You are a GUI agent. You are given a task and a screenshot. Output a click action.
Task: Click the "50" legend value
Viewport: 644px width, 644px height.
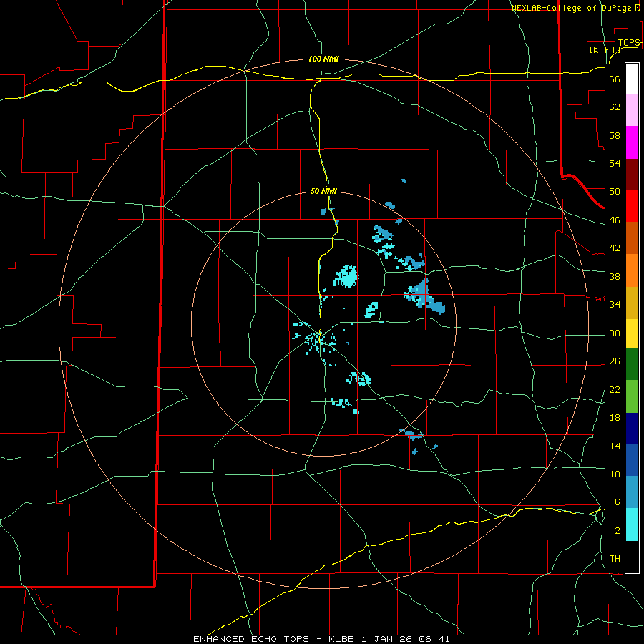615,192
